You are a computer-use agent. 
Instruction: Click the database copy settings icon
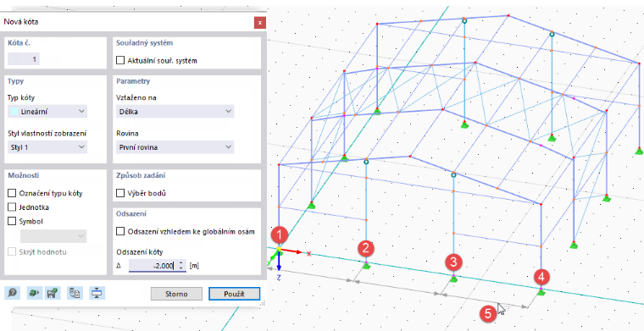[74, 293]
